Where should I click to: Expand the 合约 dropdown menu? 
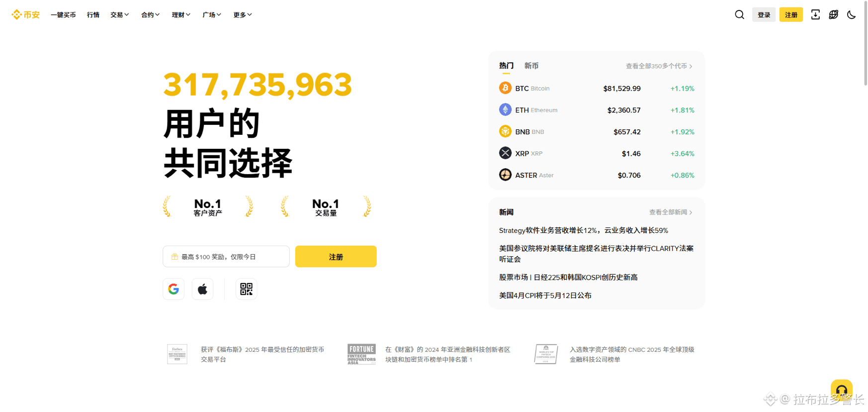point(151,15)
